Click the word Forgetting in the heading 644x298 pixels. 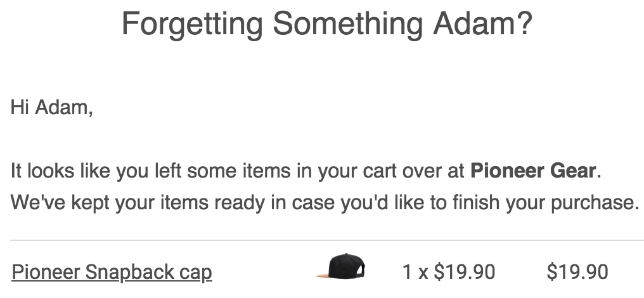tap(192, 25)
